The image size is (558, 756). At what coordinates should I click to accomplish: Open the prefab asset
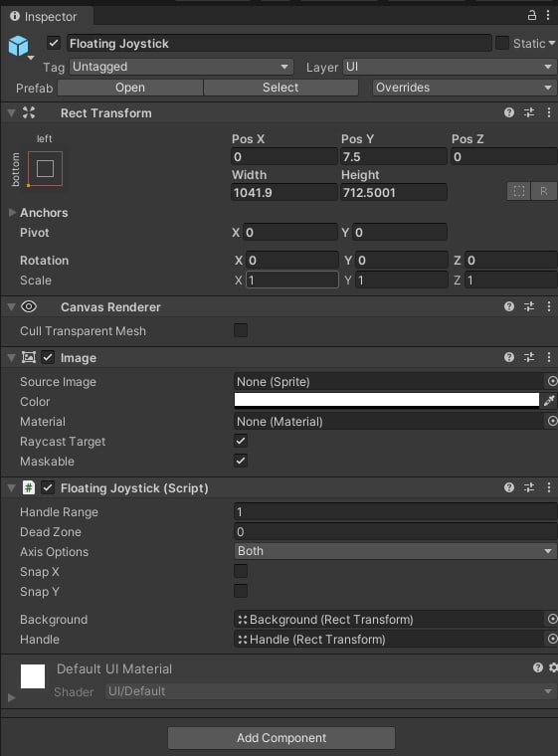(x=129, y=88)
